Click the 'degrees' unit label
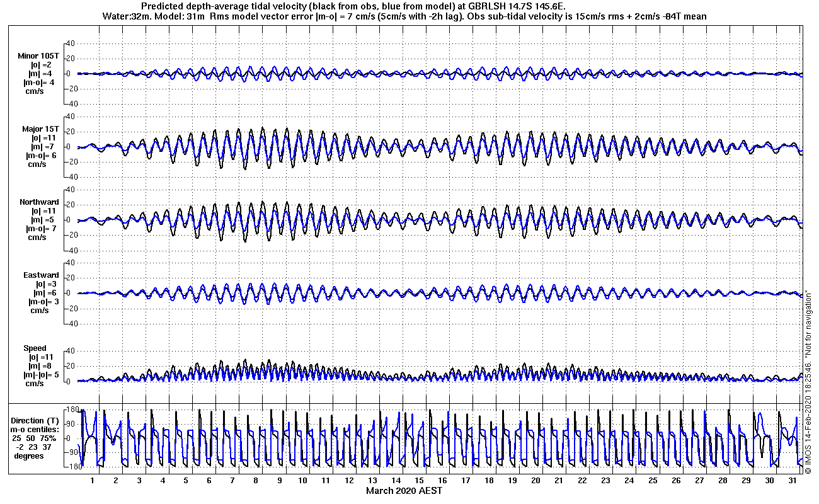Image resolution: width=819 pixels, height=504 pixels. point(30,456)
